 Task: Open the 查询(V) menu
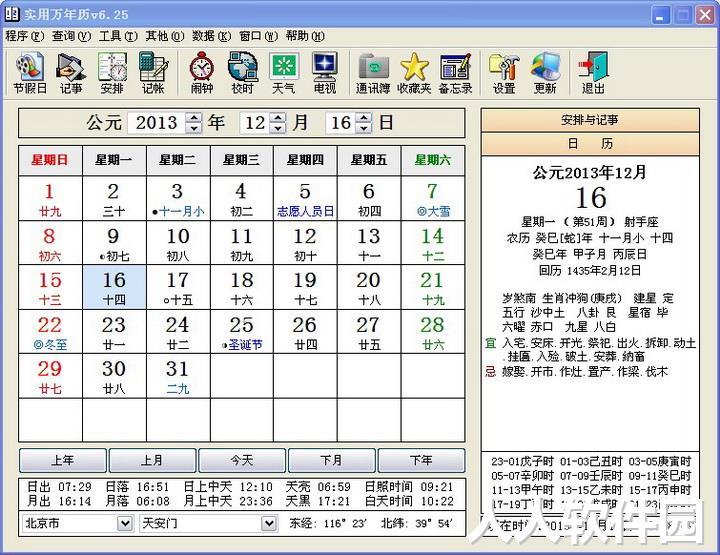pos(71,36)
